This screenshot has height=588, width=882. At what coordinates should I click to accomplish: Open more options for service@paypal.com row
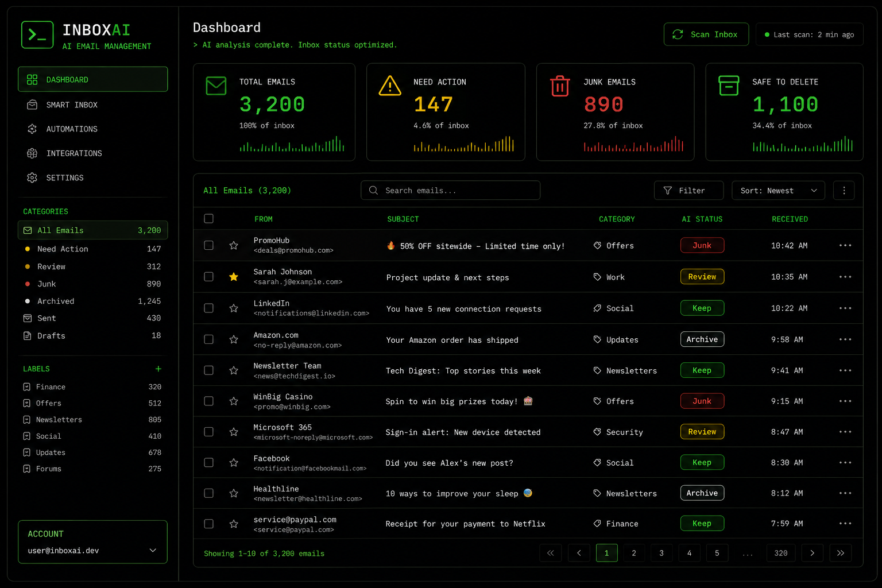click(845, 523)
